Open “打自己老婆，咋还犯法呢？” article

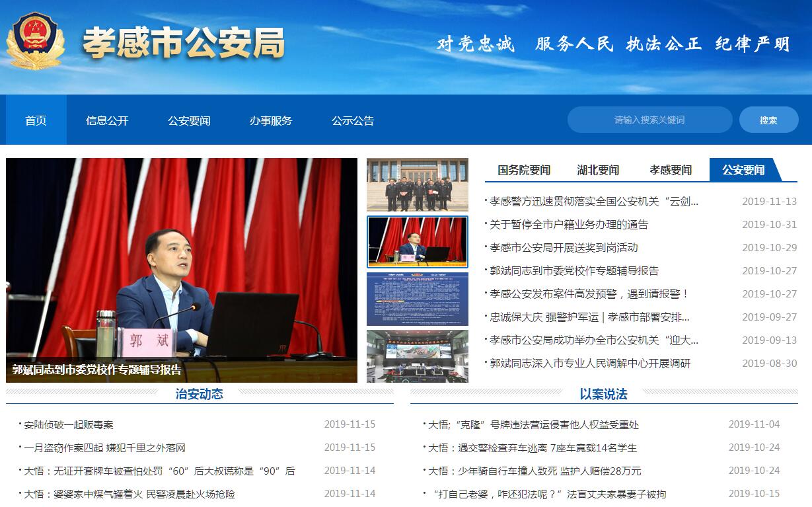click(x=547, y=494)
